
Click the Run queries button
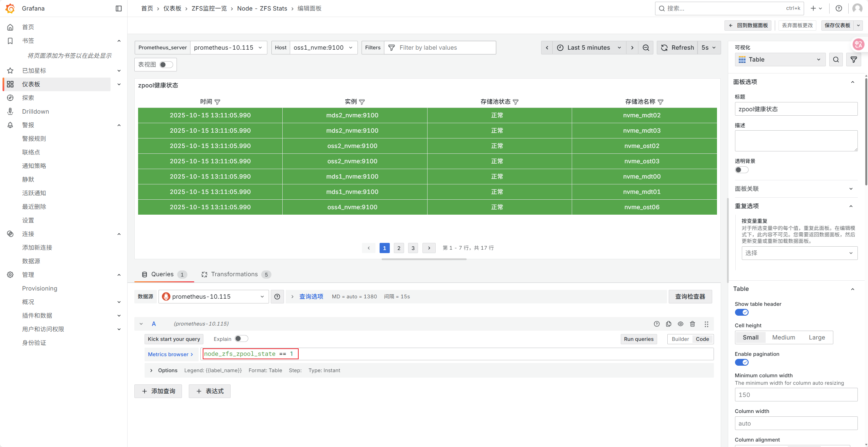(638, 339)
